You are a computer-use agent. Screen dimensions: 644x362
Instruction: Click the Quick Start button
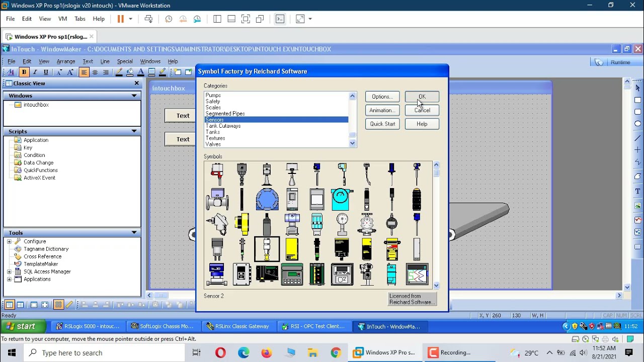[382, 124]
